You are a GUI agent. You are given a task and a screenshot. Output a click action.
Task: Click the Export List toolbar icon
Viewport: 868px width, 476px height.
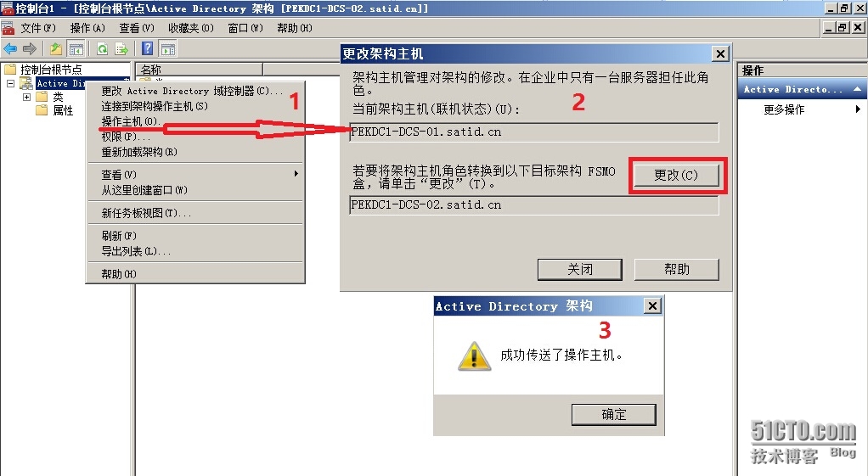click(x=121, y=48)
